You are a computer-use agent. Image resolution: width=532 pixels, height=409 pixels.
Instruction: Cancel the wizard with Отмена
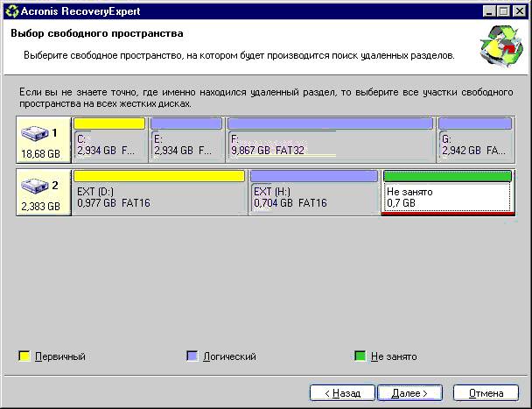pyautogui.click(x=485, y=393)
